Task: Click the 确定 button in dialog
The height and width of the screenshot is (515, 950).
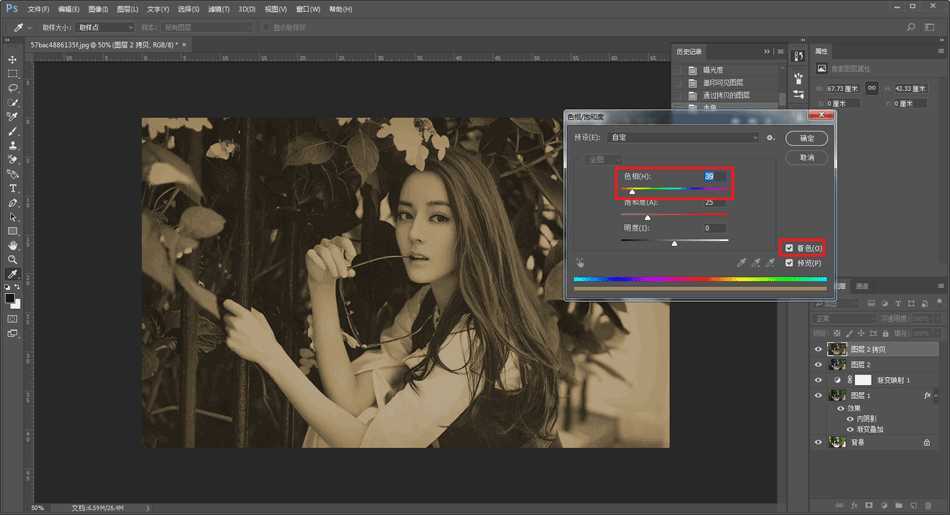Action: click(x=806, y=138)
